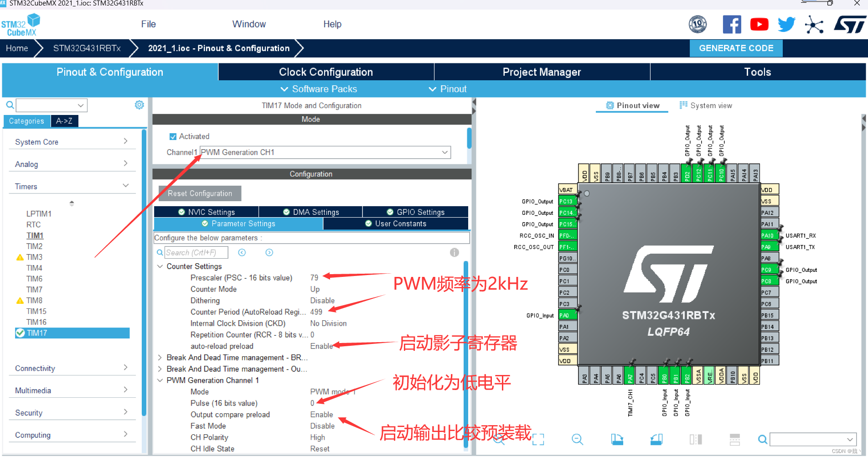Expand the Computing category

pyautogui.click(x=72, y=435)
